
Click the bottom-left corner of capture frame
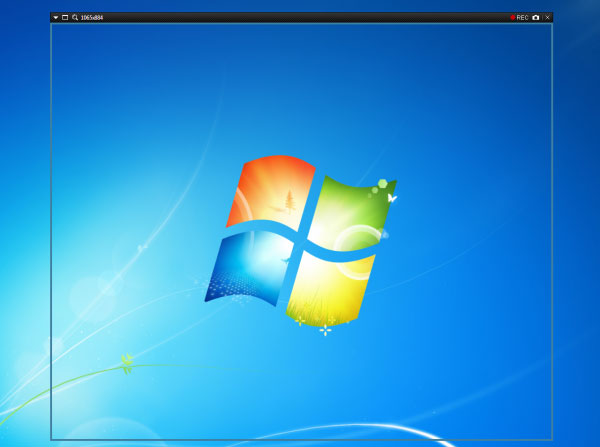pyautogui.click(x=51, y=440)
